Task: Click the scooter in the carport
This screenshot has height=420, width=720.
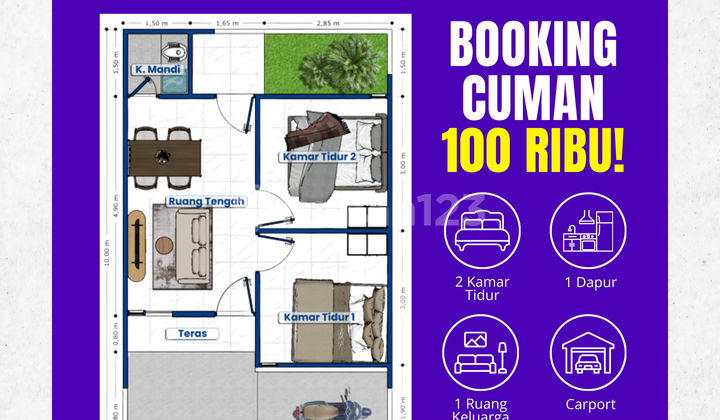Action: pos(332,405)
